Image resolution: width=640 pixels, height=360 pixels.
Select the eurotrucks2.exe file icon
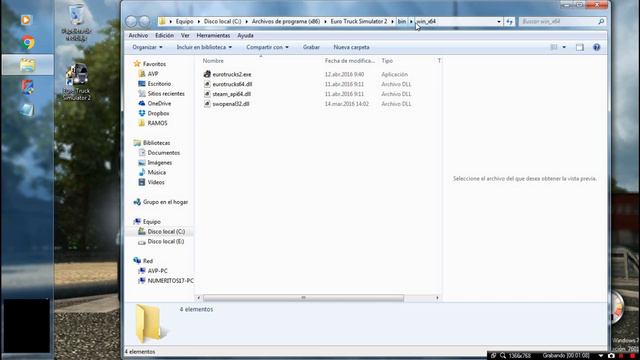207,74
